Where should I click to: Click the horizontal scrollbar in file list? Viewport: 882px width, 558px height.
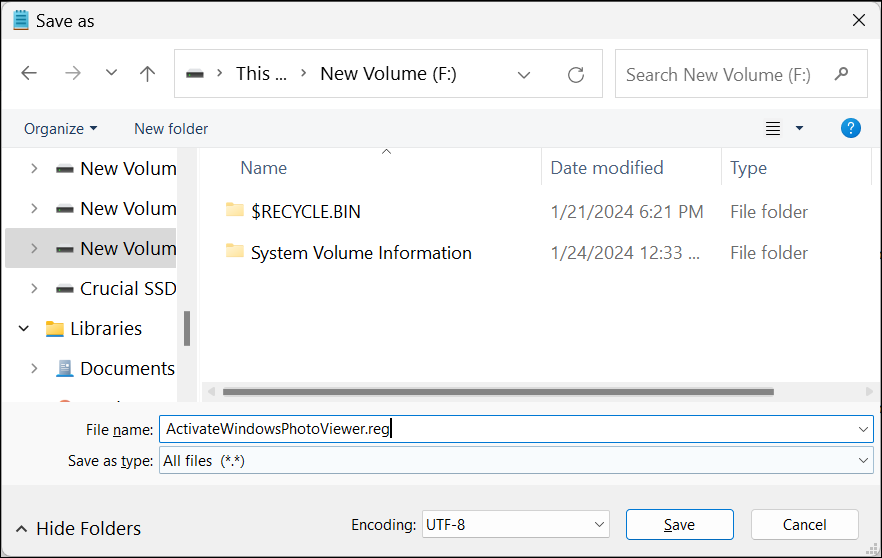498,392
